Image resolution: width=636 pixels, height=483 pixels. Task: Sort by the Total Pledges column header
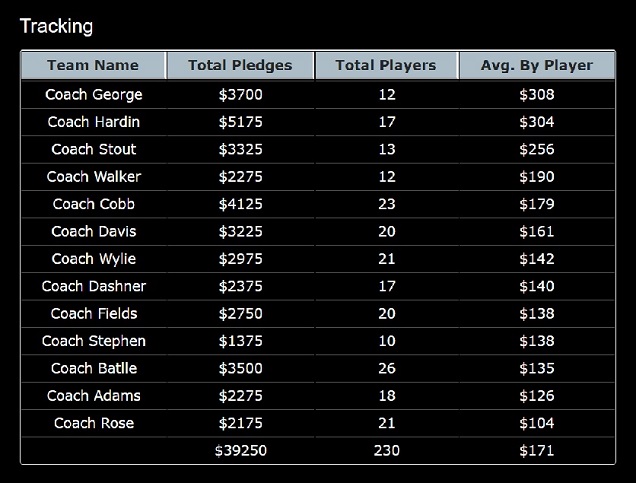[241, 65]
